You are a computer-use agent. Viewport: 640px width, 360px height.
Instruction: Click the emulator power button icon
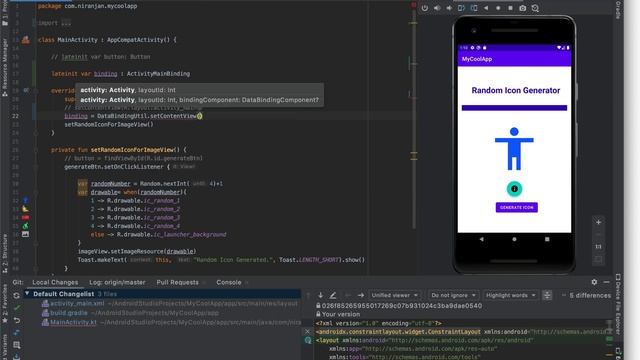(x=425, y=8)
